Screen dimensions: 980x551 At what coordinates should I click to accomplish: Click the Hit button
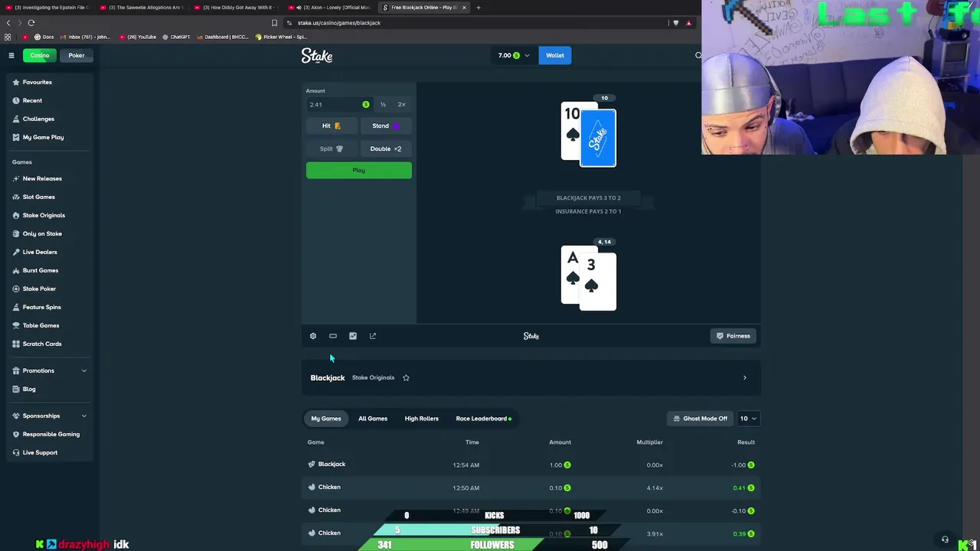point(332,126)
